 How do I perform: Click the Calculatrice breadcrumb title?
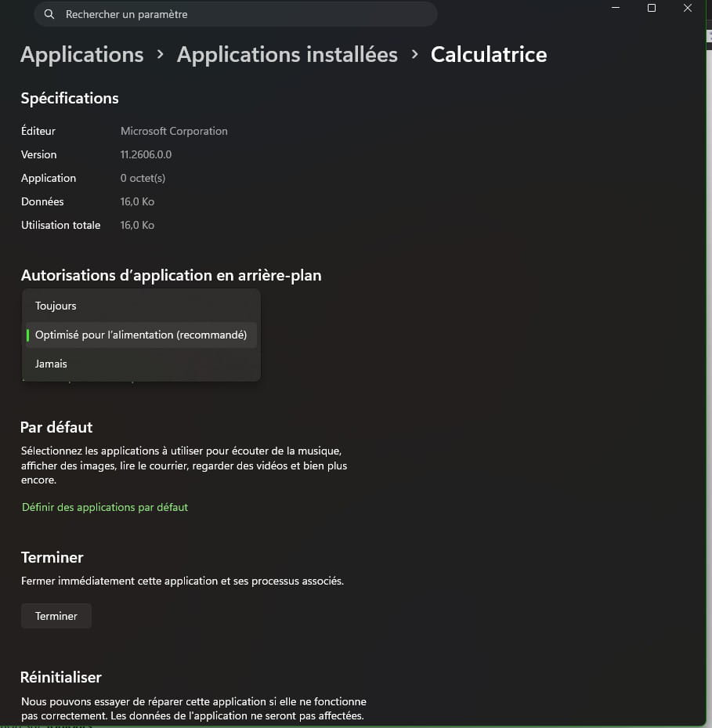click(x=489, y=54)
